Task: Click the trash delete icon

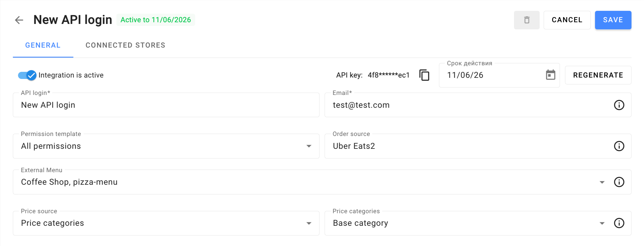Action: point(526,20)
